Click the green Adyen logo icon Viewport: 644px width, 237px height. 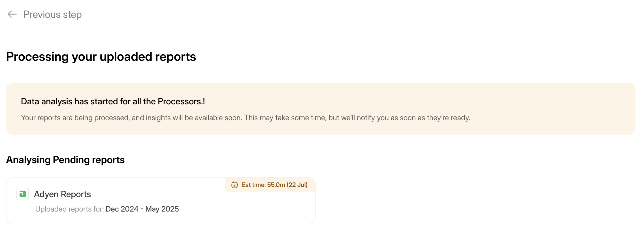(23, 194)
